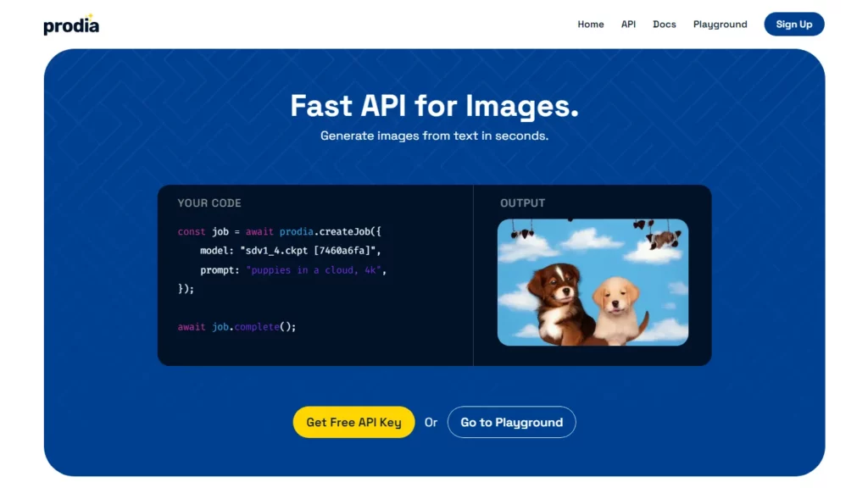Open the Home nav link
This screenshot has width=868, height=488.
click(x=591, y=25)
